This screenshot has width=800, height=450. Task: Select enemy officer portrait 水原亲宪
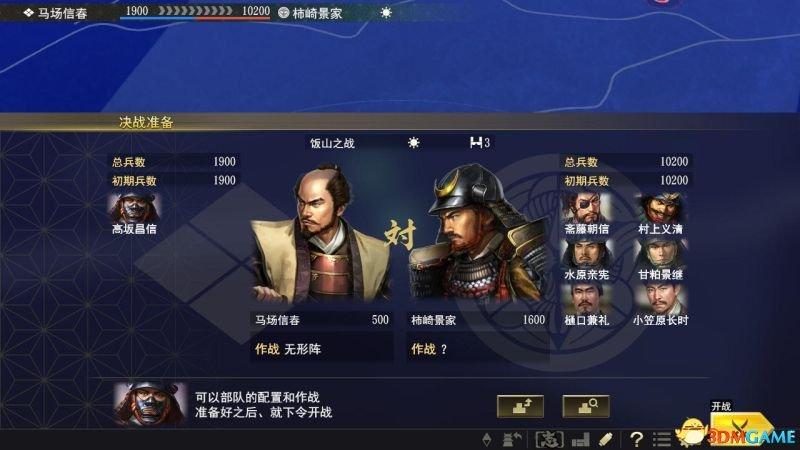tap(586, 259)
